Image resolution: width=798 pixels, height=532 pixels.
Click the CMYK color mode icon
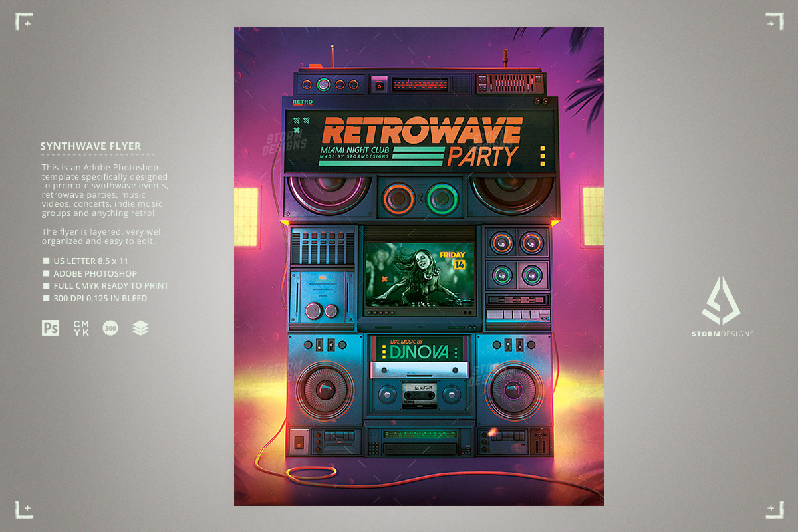81,327
